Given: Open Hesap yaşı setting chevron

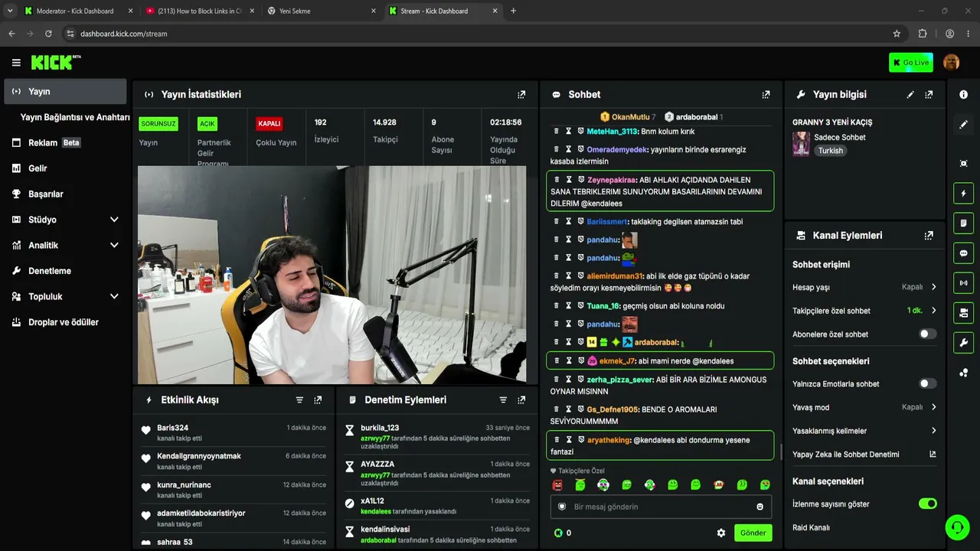Looking at the screenshot, I should pyautogui.click(x=933, y=288).
